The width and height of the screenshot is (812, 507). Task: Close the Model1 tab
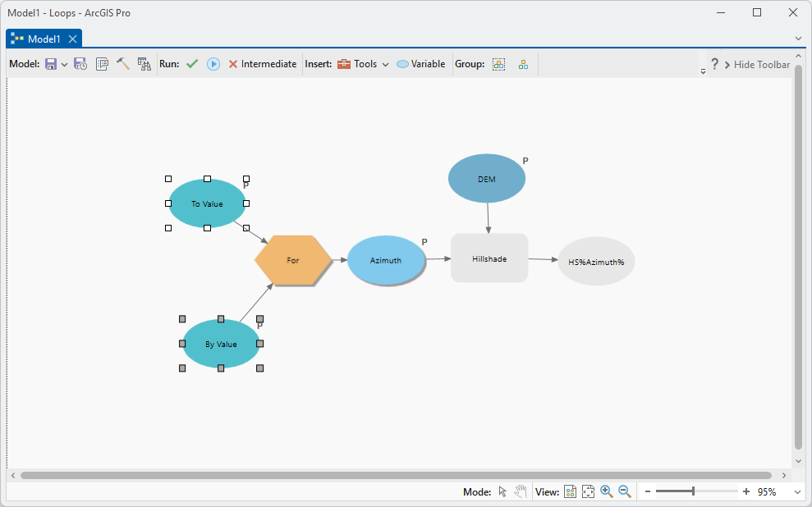click(73, 39)
